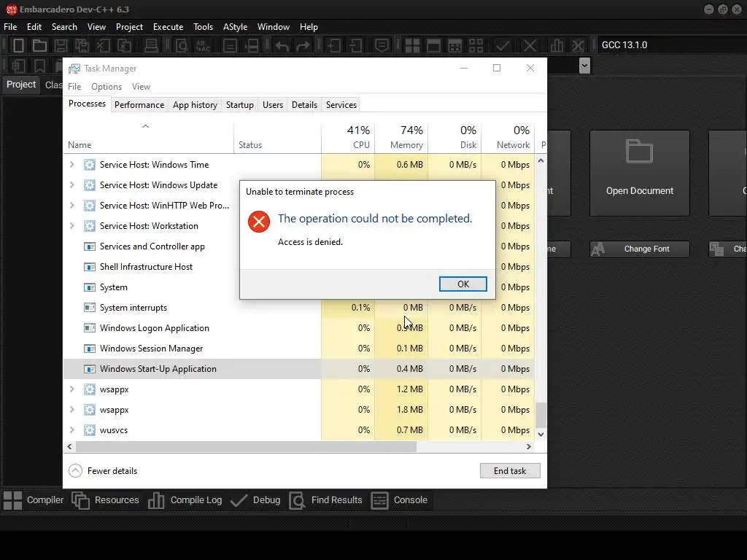The width and height of the screenshot is (747, 560).
Task: Click the End task button
Action: (510, 471)
